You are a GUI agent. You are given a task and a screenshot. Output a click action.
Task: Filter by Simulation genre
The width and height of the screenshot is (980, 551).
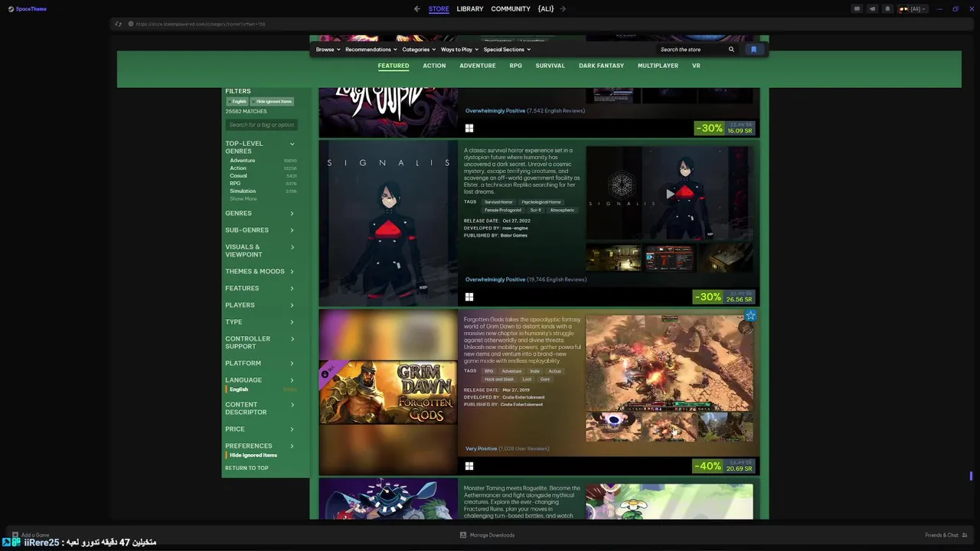pyautogui.click(x=243, y=191)
